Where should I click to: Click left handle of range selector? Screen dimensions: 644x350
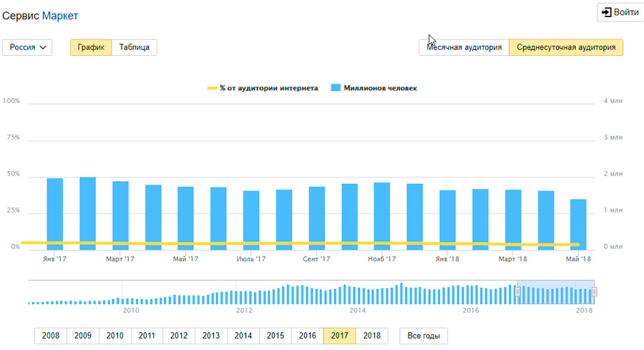click(517, 291)
